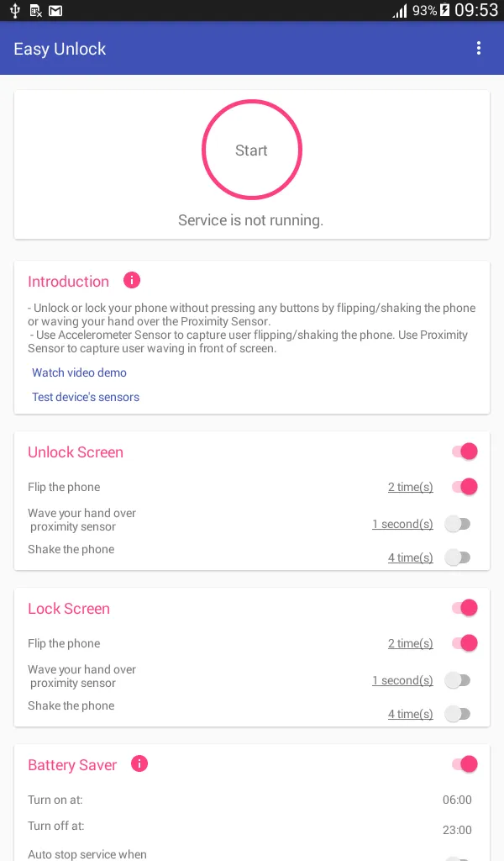Change Lock Screen shake count 4 time(s)
This screenshot has width=504, height=861.
tap(410, 714)
